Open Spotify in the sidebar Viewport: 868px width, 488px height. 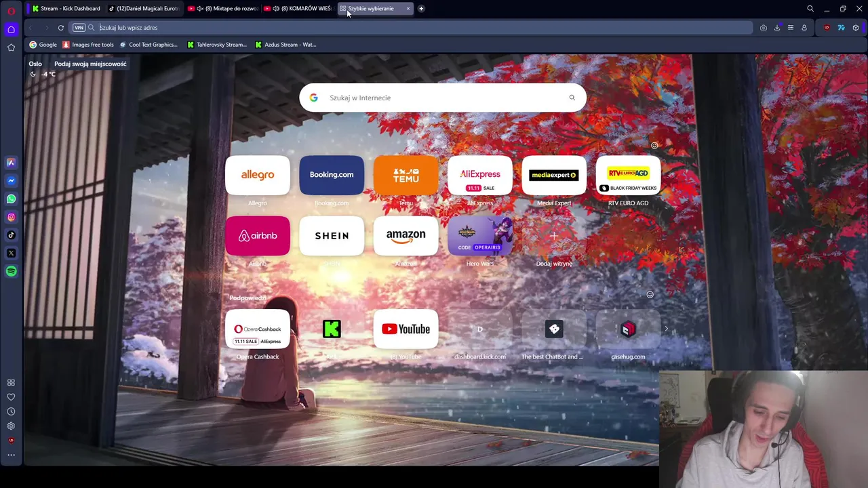pos(11,271)
